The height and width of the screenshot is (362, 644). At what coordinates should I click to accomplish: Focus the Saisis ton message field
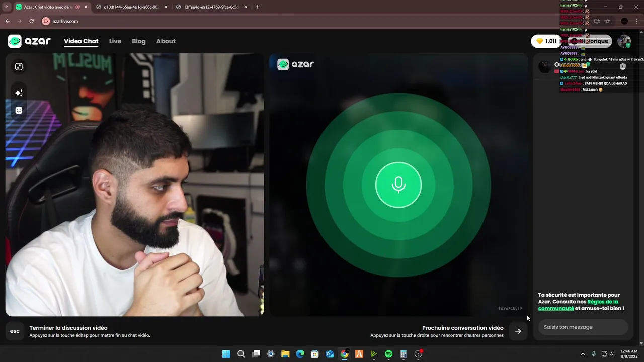583,327
